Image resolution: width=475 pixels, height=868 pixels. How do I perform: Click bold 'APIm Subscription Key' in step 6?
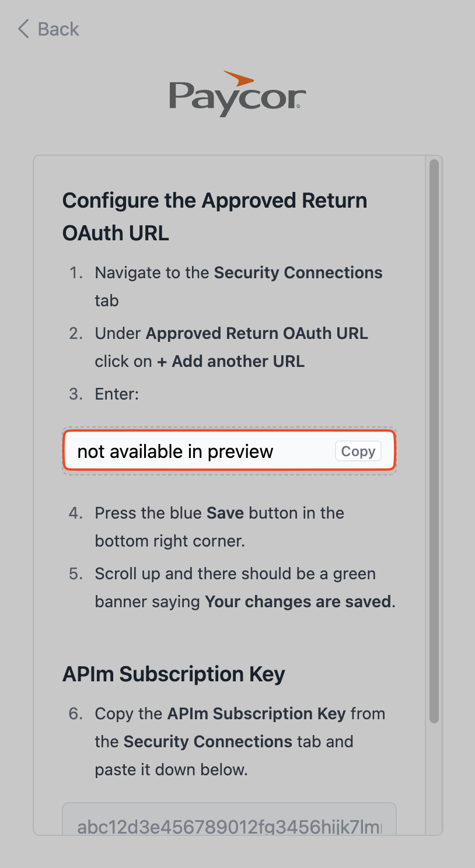256,714
